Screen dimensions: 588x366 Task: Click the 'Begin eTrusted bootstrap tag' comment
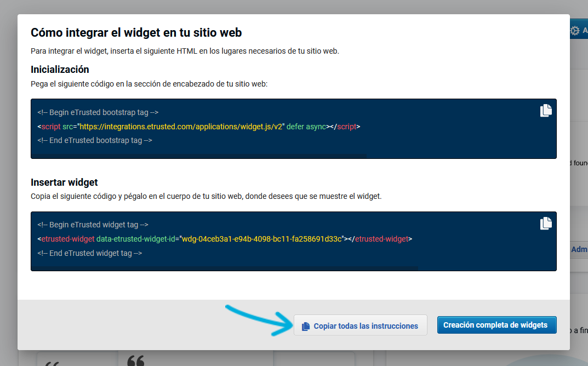(x=98, y=112)
